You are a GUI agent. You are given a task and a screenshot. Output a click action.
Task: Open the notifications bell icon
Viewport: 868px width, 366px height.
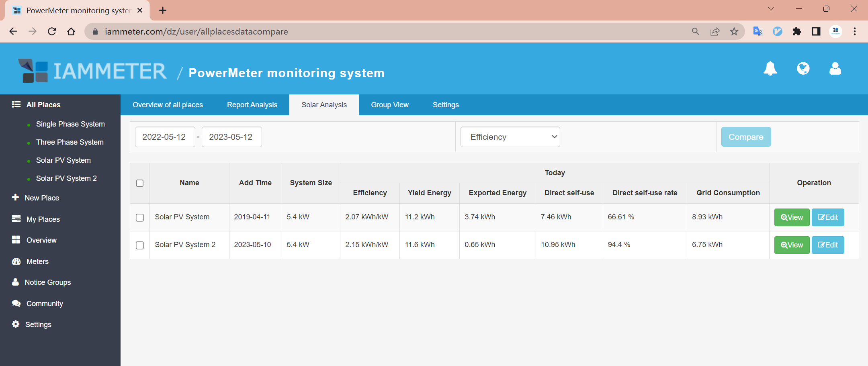click(770, 69)
